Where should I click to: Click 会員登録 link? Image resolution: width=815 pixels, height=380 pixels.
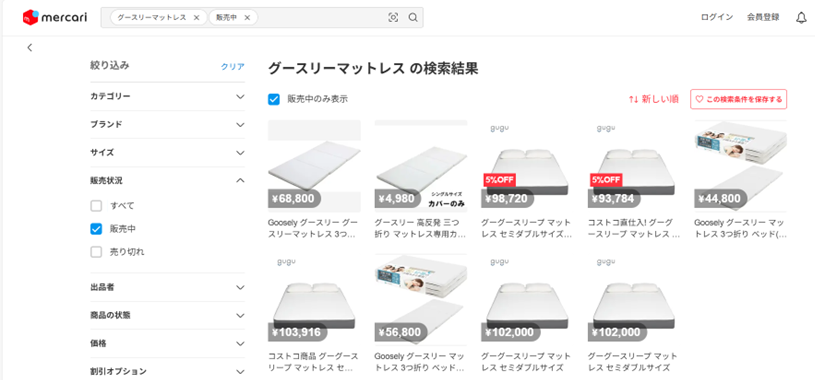[x=763, y=17]
